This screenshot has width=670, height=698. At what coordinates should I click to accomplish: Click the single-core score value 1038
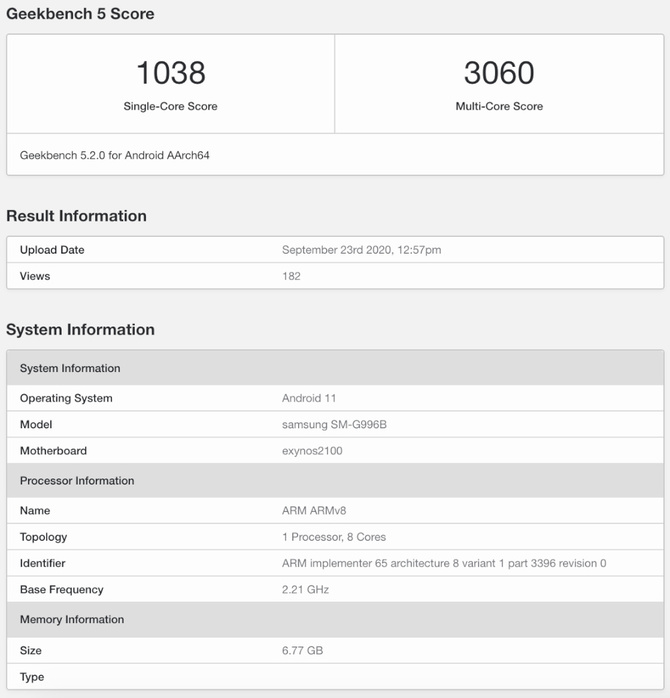(170, 73)
